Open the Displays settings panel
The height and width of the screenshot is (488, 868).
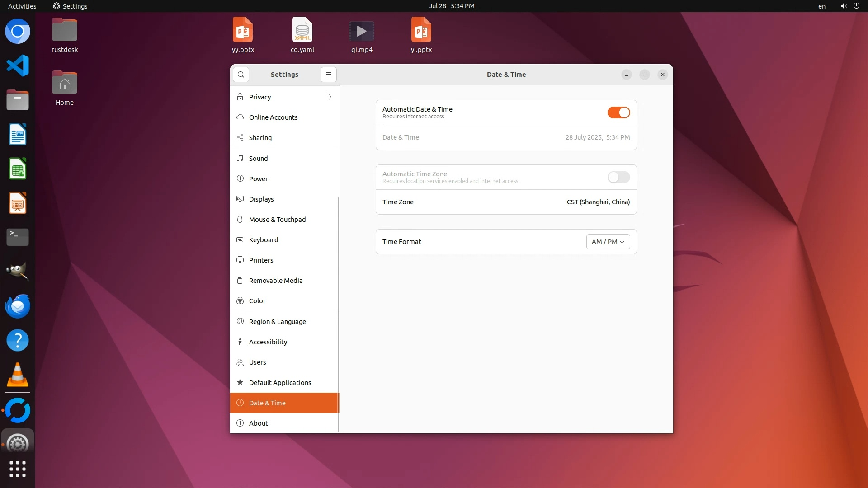tap(261, 199)
